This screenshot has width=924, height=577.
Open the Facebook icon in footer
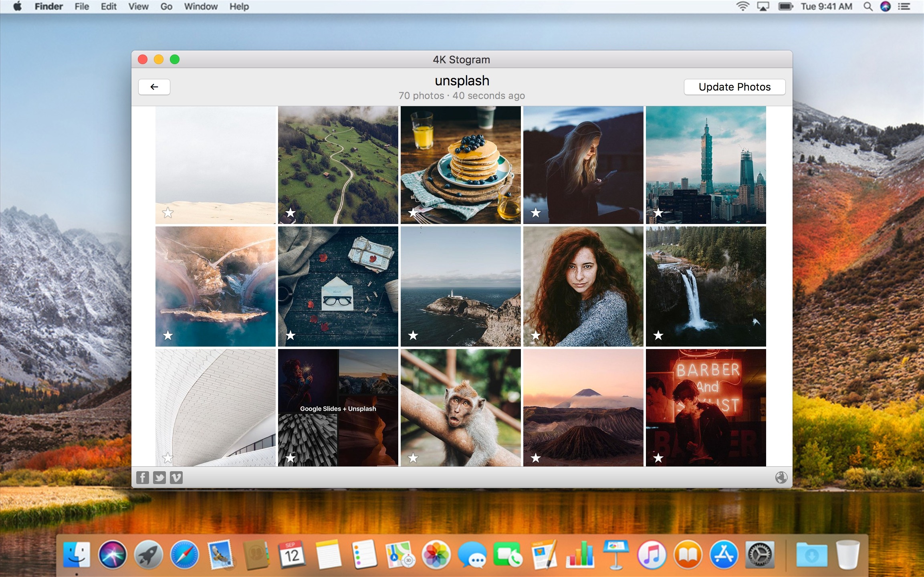coord(143,477)
